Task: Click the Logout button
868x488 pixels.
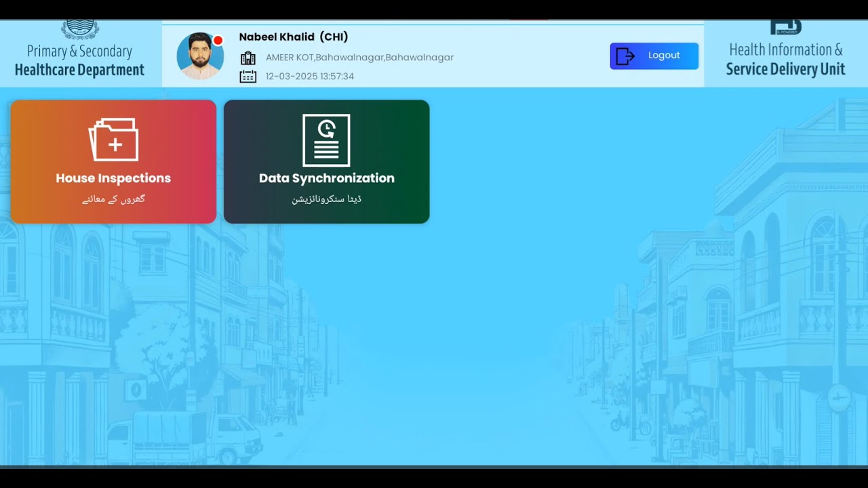Action: point(654,56)
